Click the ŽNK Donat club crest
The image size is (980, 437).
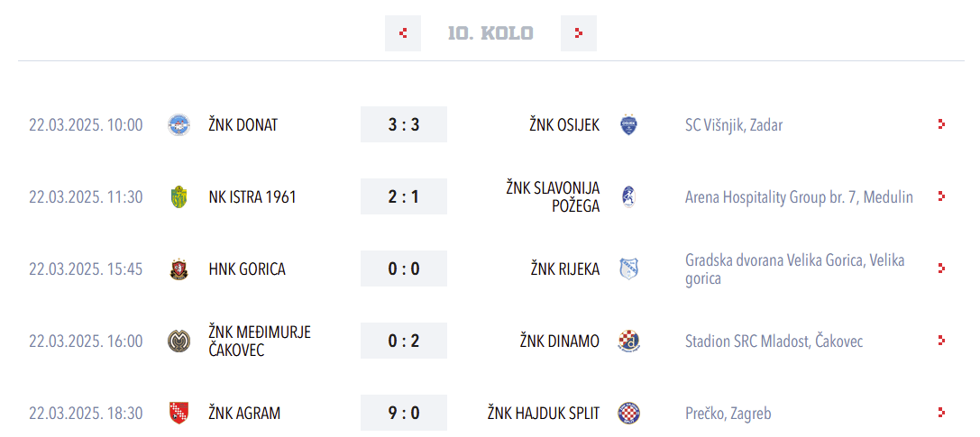179,124
